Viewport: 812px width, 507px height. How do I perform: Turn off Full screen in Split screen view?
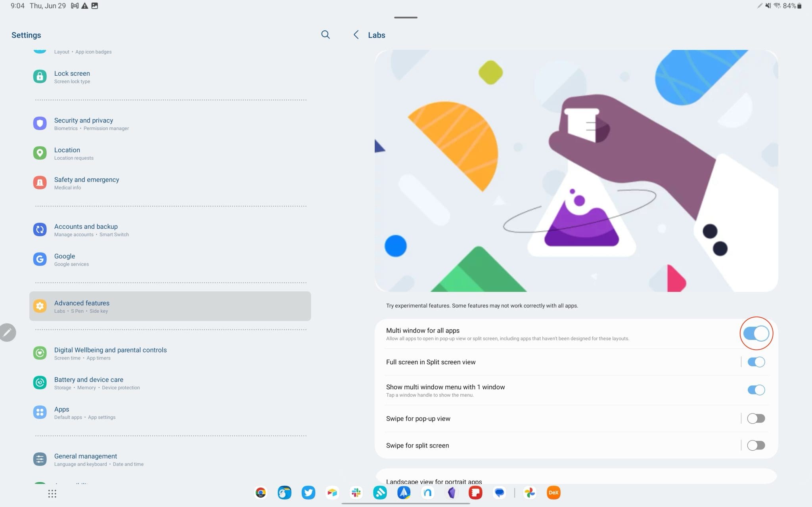[x=756, y=362]
